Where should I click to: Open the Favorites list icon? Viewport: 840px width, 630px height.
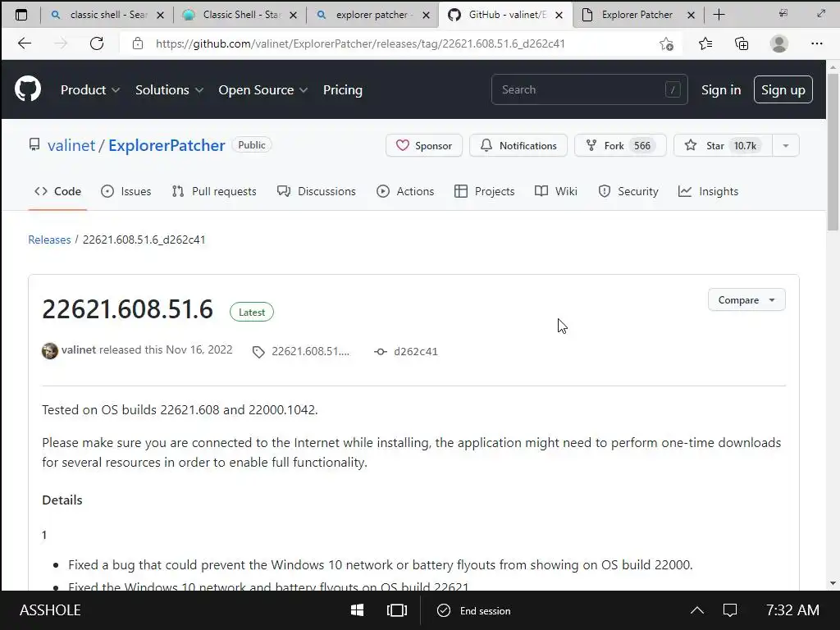705,44
